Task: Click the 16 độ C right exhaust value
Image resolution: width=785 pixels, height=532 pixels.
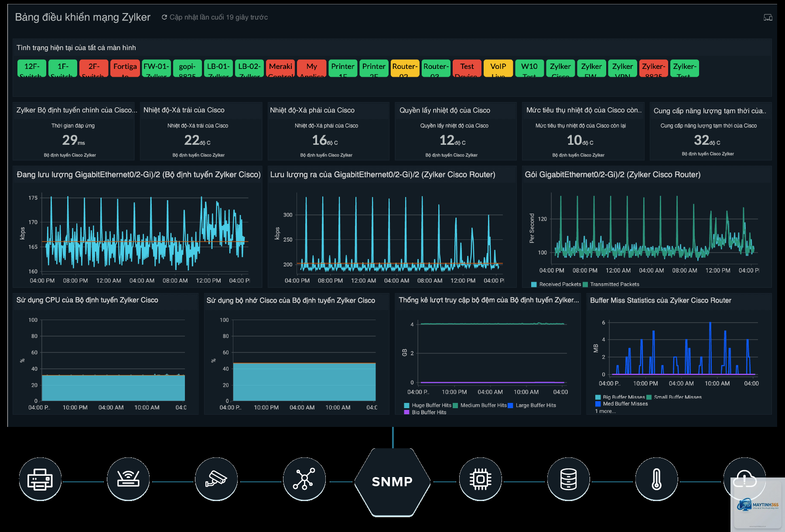Action: (325, 140)
